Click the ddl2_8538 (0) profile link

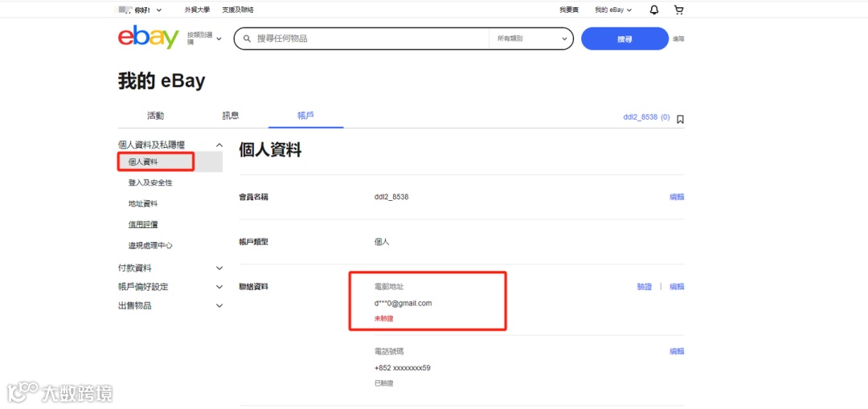[x=646, y=118]
